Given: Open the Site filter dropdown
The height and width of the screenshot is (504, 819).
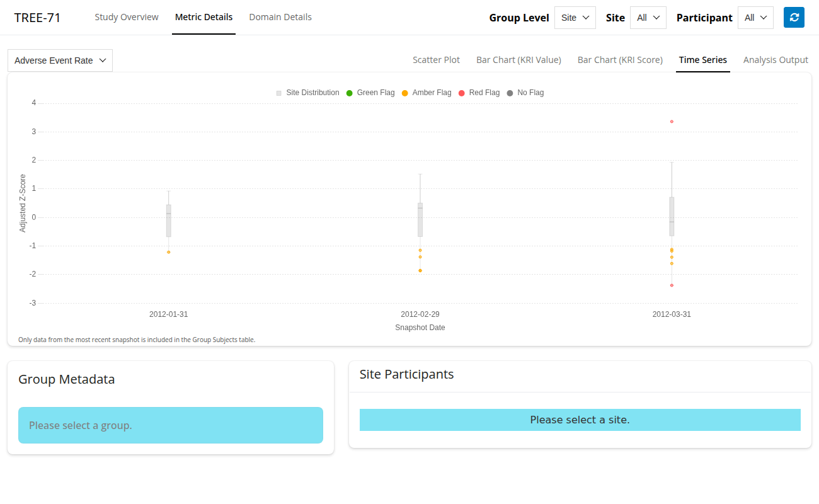Looking at the screenshot, I should (x=648, y=18).
